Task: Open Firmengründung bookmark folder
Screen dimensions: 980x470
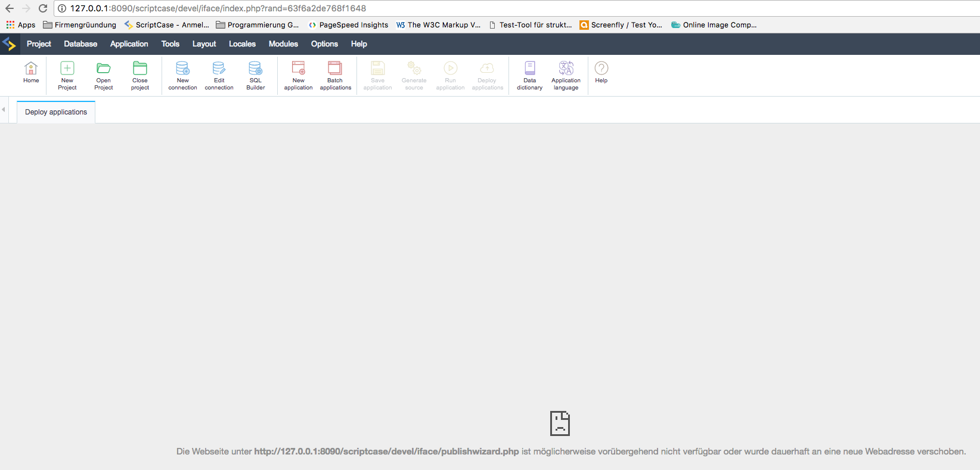Action: (80, 25)
